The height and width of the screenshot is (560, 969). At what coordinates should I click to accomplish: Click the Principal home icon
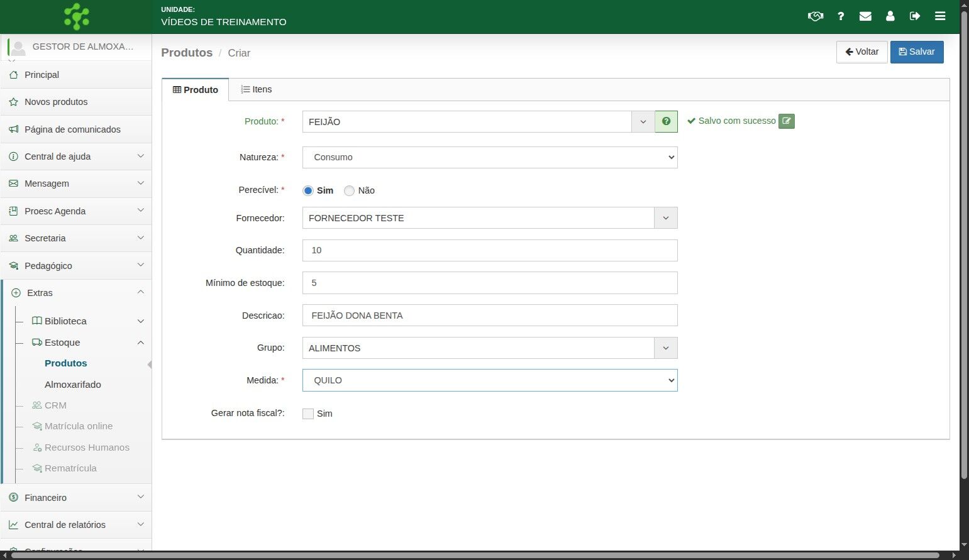click(x=13, y=75)
